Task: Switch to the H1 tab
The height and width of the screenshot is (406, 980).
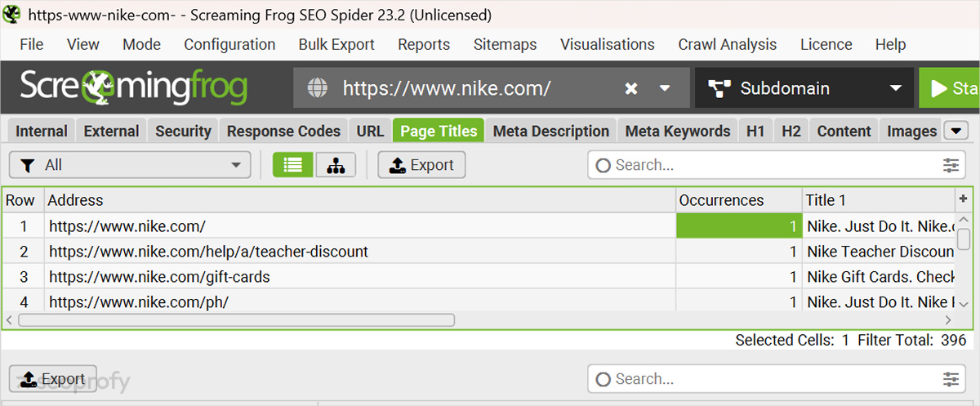Action: click(755, 131)
